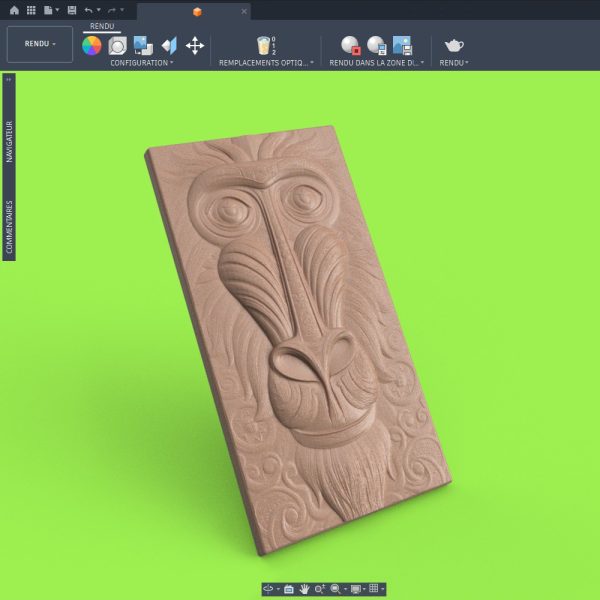The width and height of the screenshot is (600, 600).
Task: Open the Decal image tool
Action: 143,46
